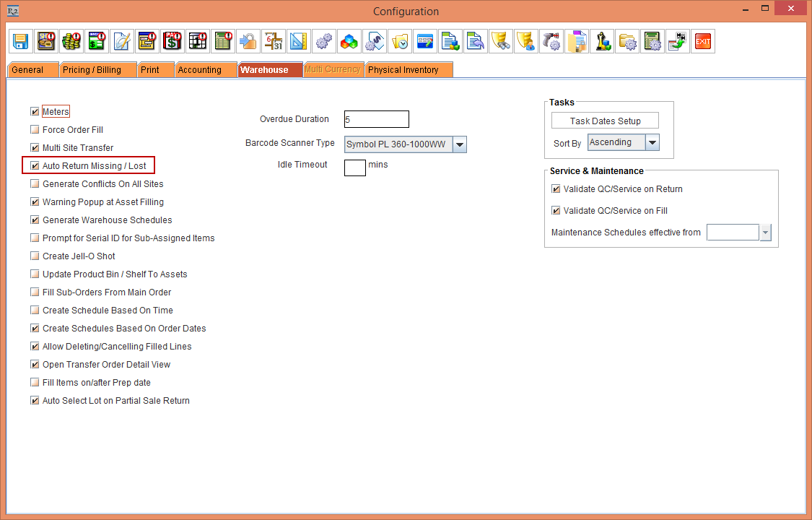812x520 pixels.
Task: Click the barcode scanner gear toolbar icon
Action: [x=551, y=42]
